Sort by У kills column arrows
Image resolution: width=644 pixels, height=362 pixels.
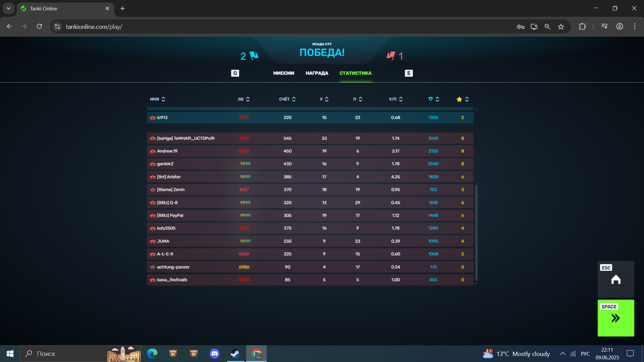(x=327, y=100)
